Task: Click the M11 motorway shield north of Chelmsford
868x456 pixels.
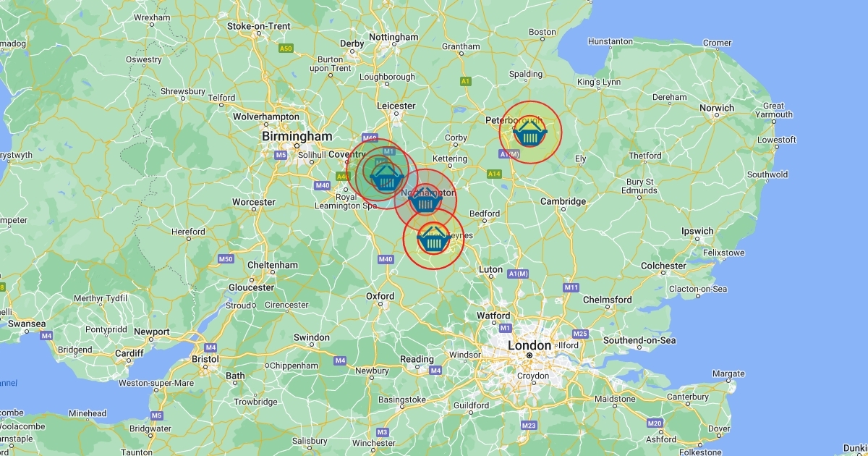Action: coord(571,287)
